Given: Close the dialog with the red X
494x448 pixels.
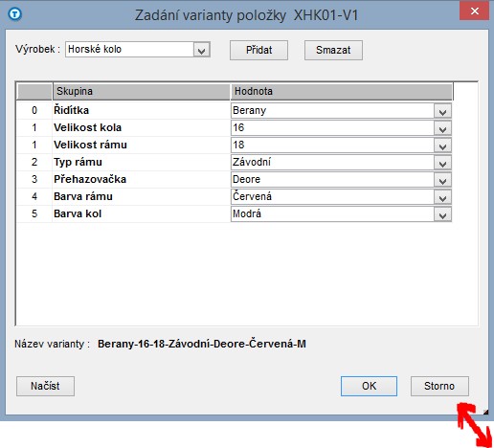Looking at the screenshot, I should pyautogui.click(x=474, y=11).
